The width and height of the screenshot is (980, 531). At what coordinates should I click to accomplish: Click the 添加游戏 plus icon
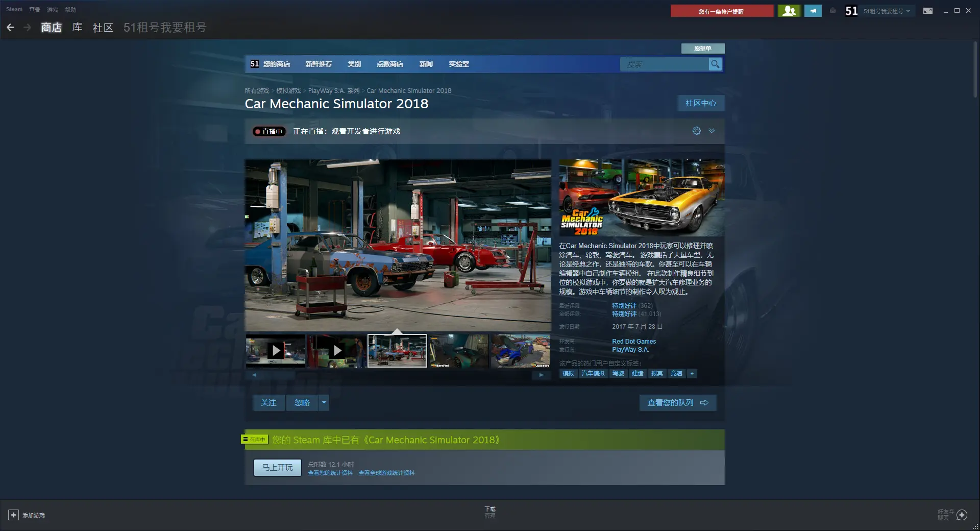click(14, 515)
